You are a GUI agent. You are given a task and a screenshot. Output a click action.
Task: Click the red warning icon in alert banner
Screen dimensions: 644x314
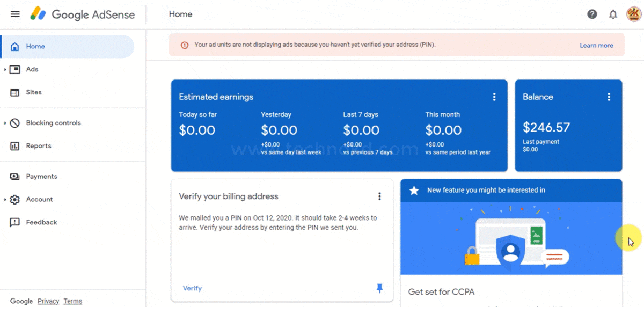[x=185, y=45]
